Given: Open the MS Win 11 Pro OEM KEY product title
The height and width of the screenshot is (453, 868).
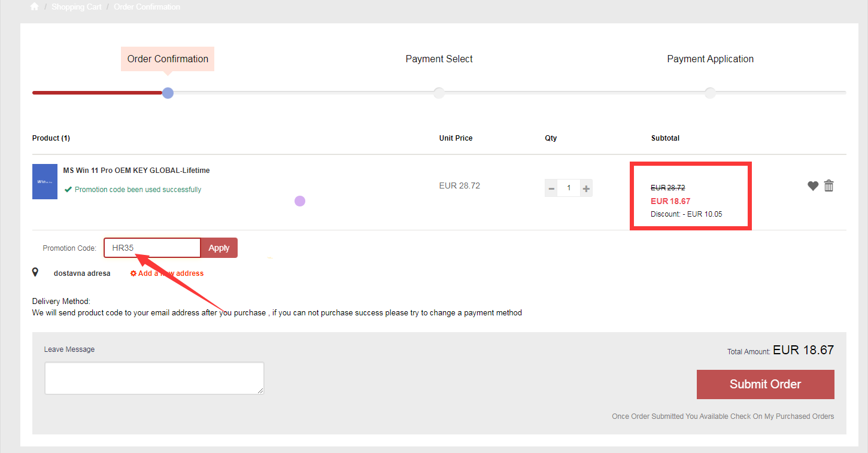Looking at the screenshot, I should 136,171.
